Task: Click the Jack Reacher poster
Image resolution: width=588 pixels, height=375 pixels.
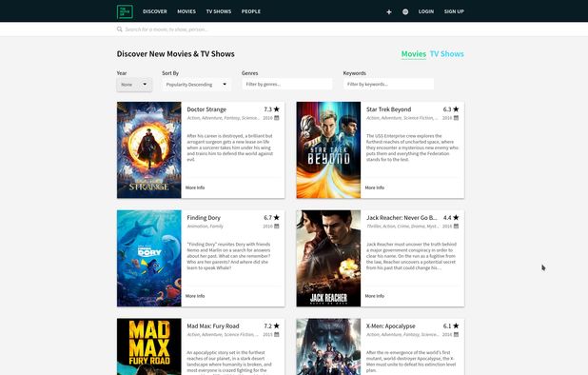Action: pos(328,258)
